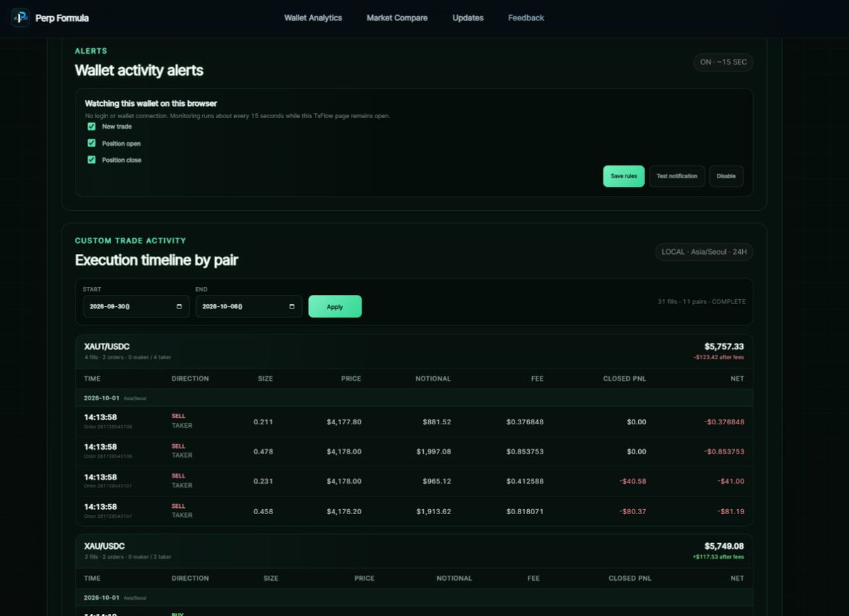Click NOTIONAL header in XAU/USDC table
This screenshot has width=849, height=616.
pyautogui.click(x=454, y=578)
